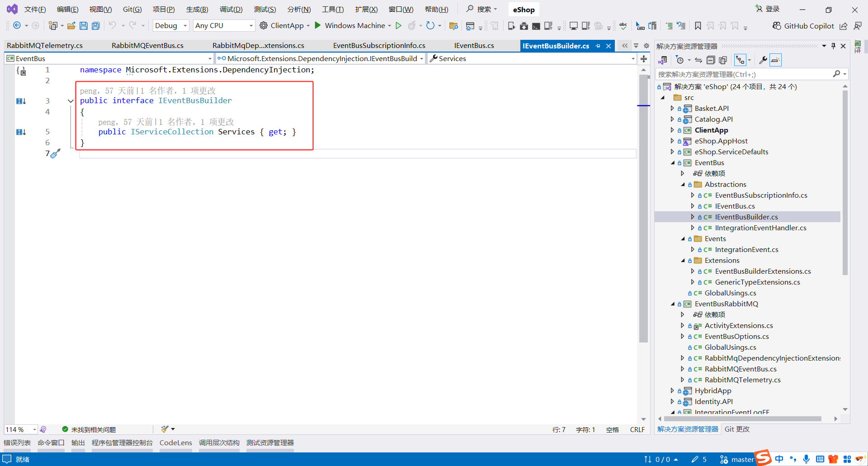This screenshot has height=466, width=868.
Task: Click the 未找到相关问题 status indicator
Action: tap(89, 429)
